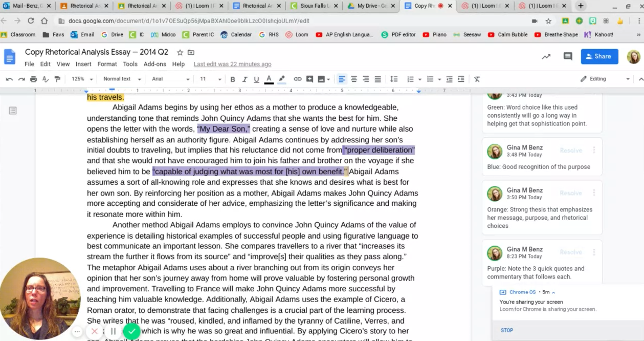Viewport: 644px width, 341px height.
Task: Activate the paint format tool
Action: point(57,79)
